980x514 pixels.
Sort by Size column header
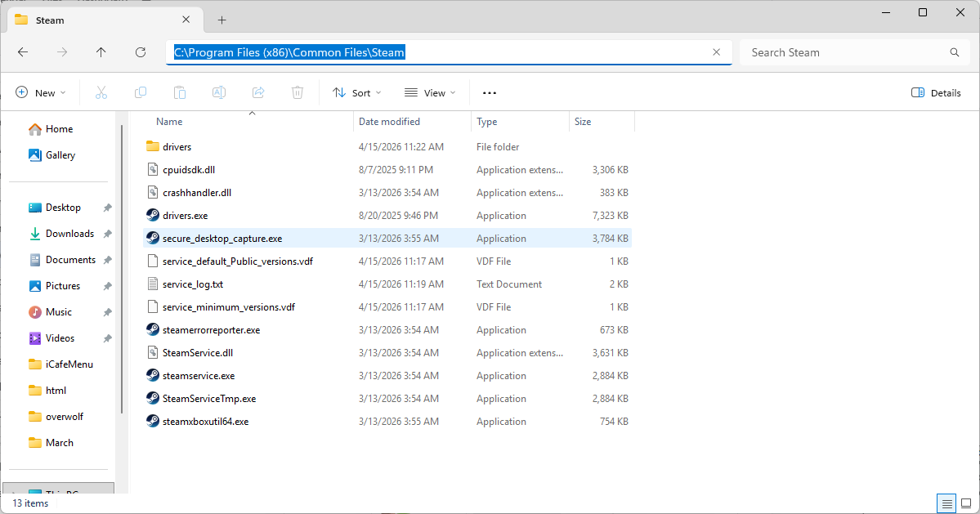coord(583,122)
